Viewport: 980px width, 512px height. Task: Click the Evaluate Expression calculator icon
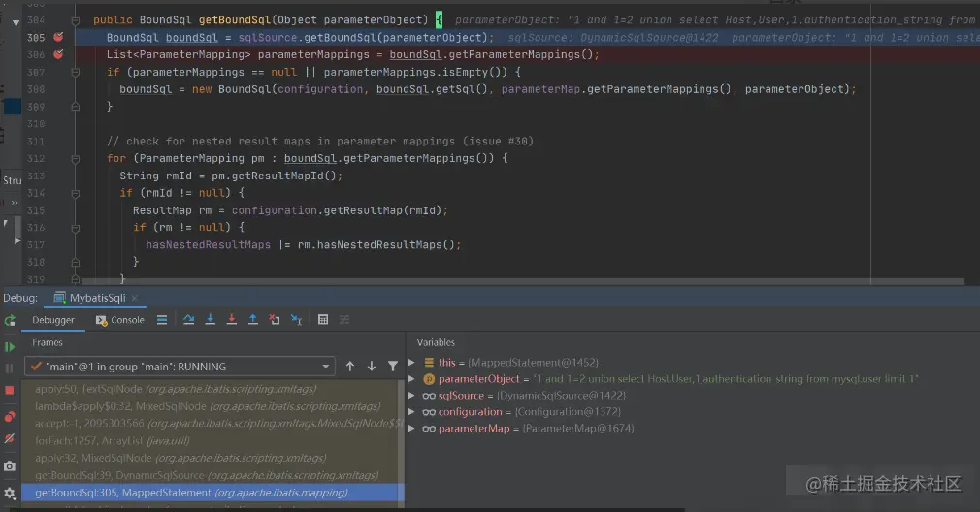pyautogui.click(x=323, y=320)
